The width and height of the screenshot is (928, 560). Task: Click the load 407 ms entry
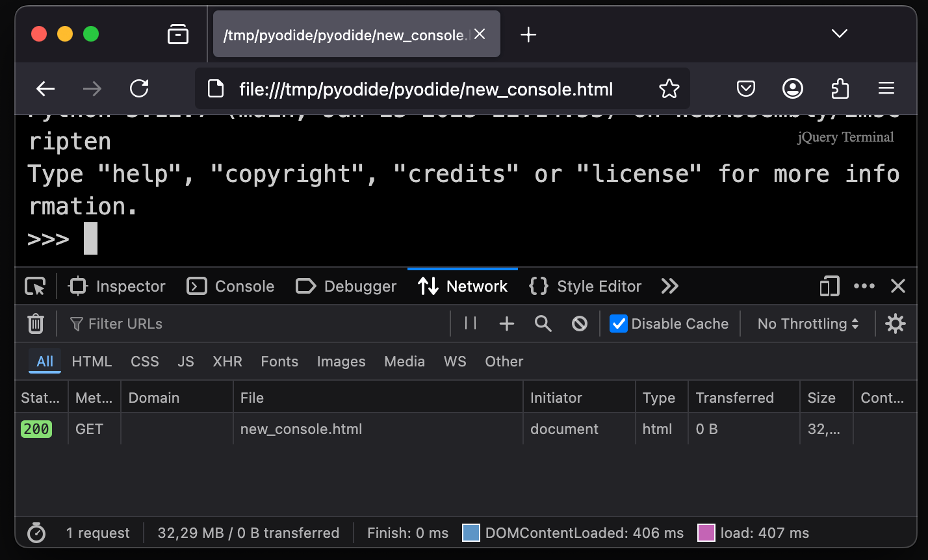click(x=753, y=533)
